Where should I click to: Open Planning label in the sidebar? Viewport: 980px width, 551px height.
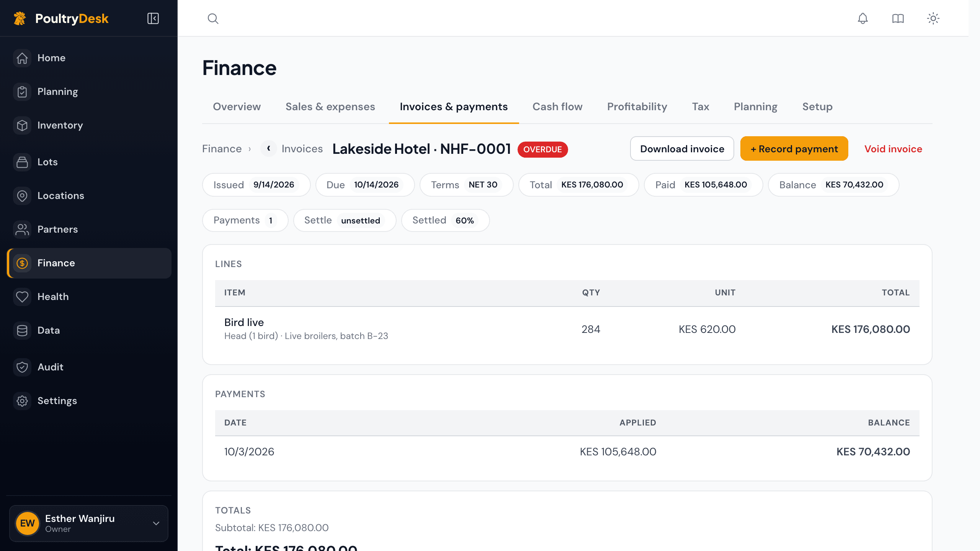58,92
